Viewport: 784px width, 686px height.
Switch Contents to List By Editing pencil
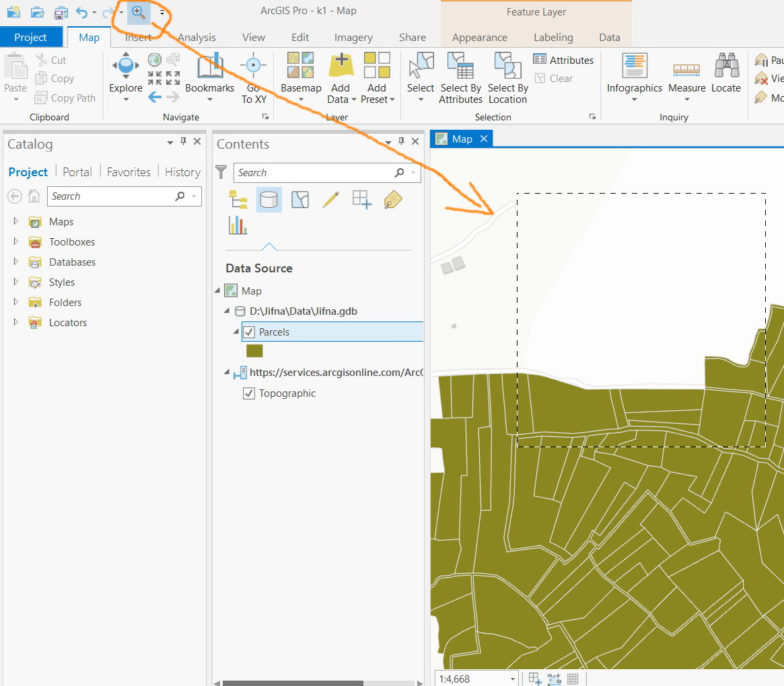coord(331,200)
